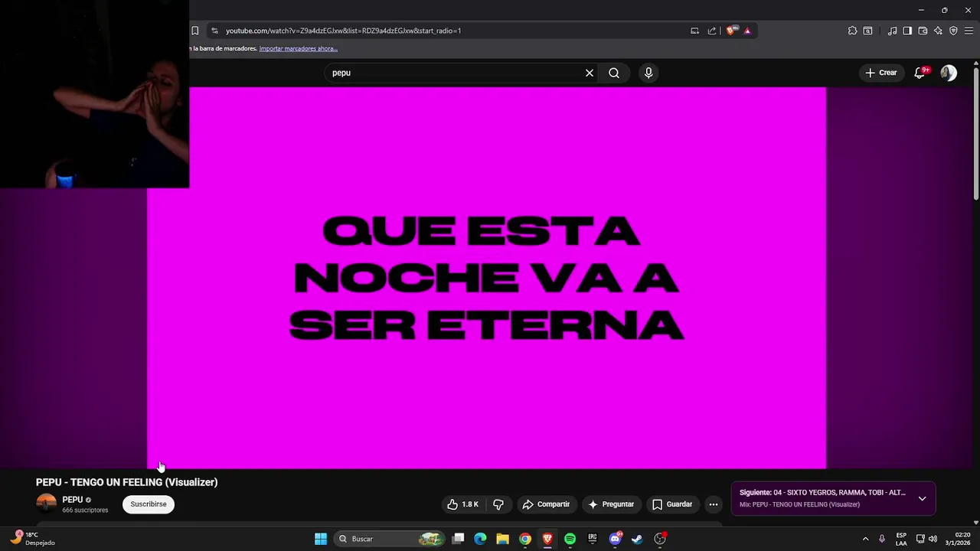
Task: Click Importar marcadores ahora link
Action: click(299, 48)
